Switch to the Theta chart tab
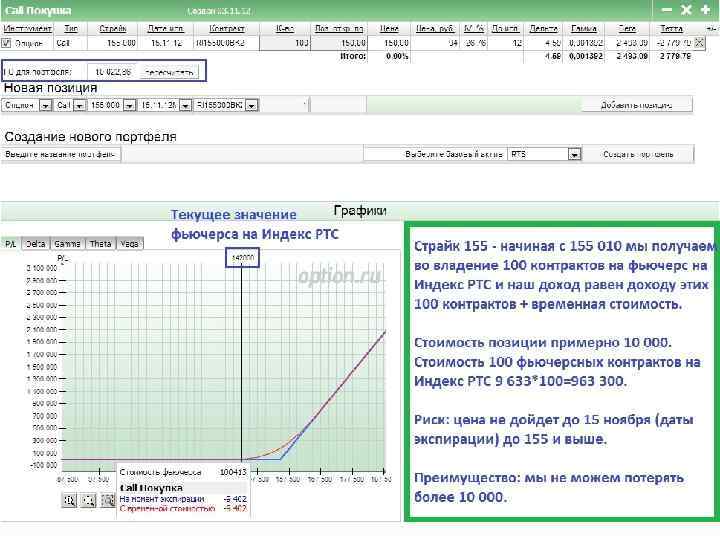Viewport: 720px width, 540px height. click(101, 244)
